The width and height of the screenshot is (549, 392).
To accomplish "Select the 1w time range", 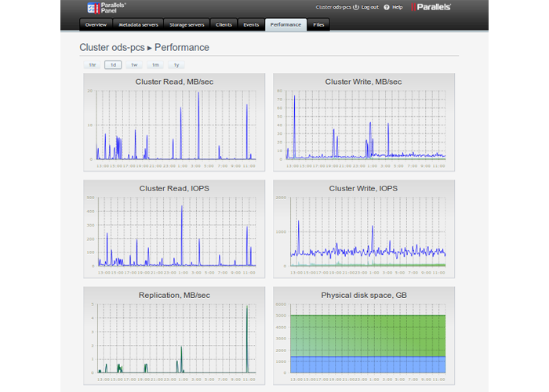I will pos(134,65).
